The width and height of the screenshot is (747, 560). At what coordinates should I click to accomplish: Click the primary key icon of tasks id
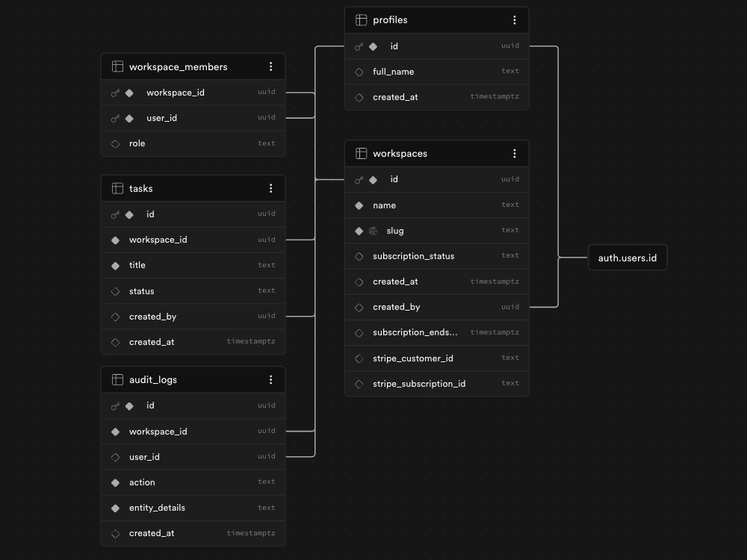(115, 215)
